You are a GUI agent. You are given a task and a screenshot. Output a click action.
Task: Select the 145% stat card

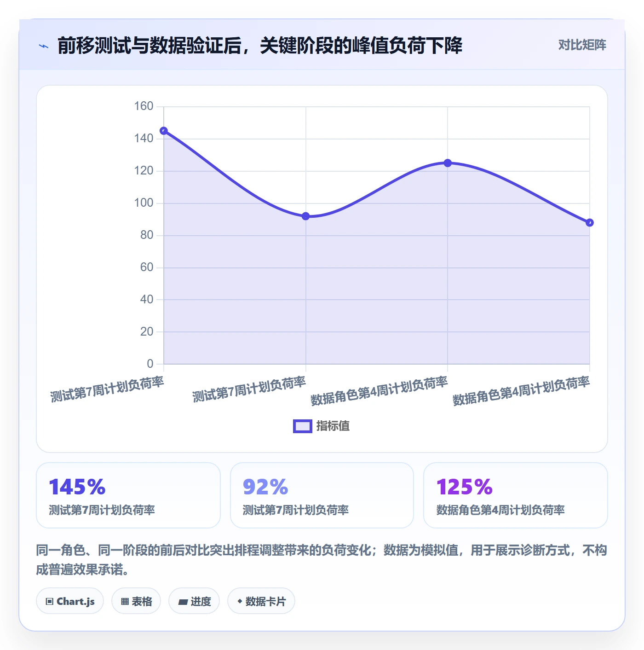[x=128, y=495]
